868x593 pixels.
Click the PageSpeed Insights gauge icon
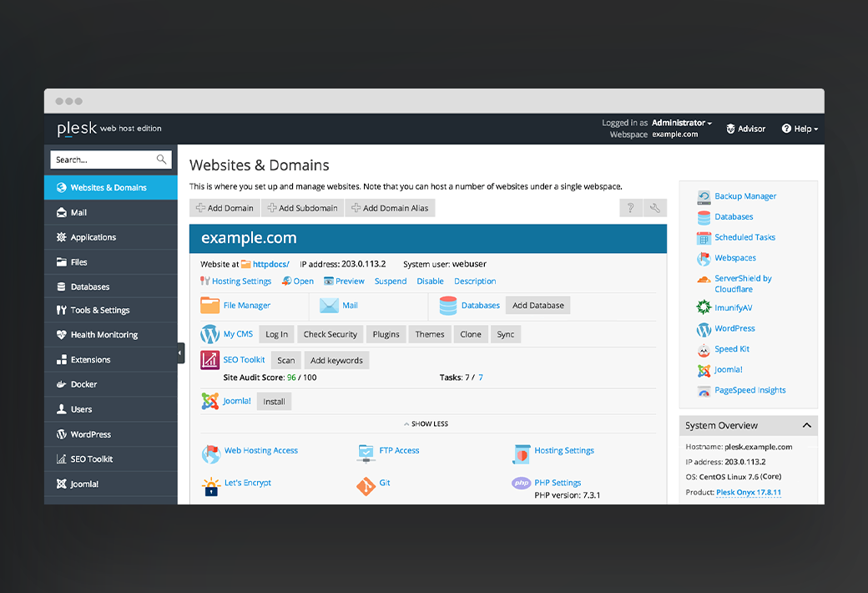(x=704, y=391)
